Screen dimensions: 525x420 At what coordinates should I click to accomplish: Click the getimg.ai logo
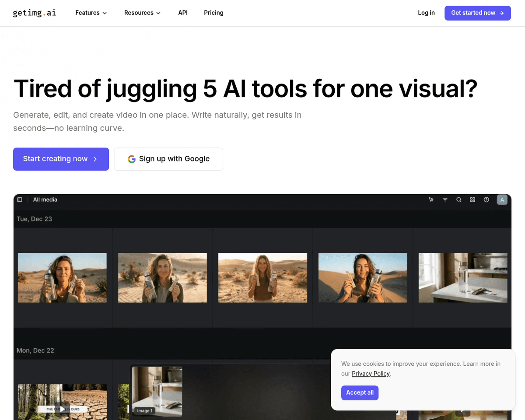pos(35,13)
